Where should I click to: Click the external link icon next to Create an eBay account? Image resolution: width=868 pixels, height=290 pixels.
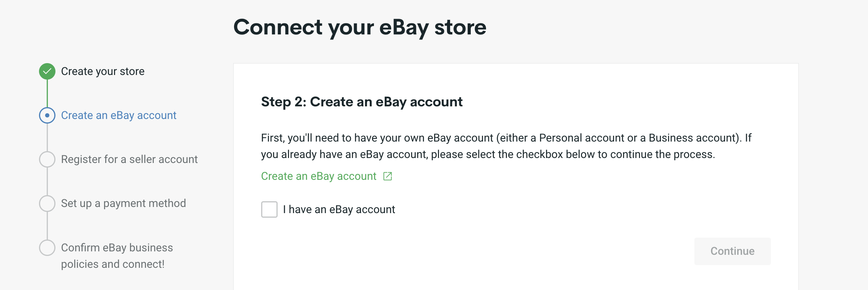click(x=388, y=176)
